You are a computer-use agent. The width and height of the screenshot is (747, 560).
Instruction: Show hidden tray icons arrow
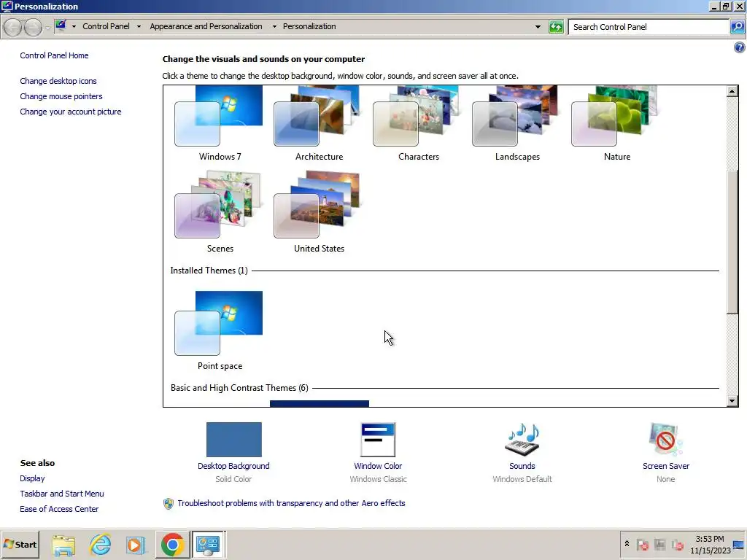(627, 544)
